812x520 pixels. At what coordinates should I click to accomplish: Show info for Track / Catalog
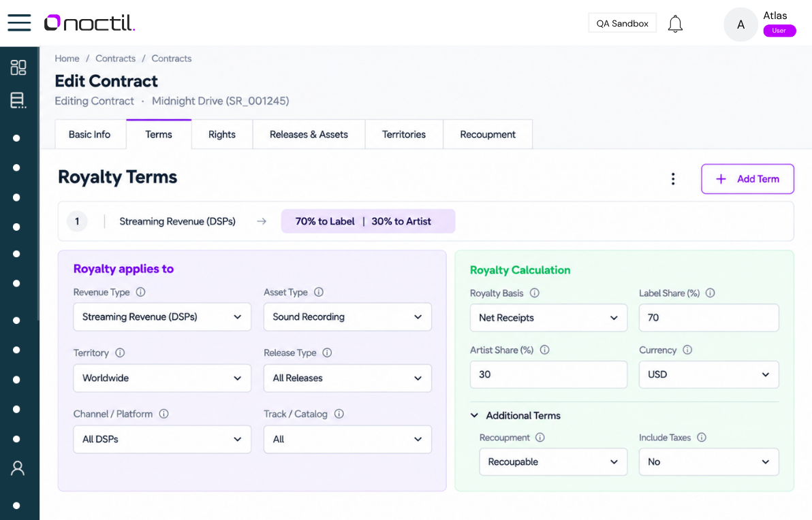coord(339,414)
